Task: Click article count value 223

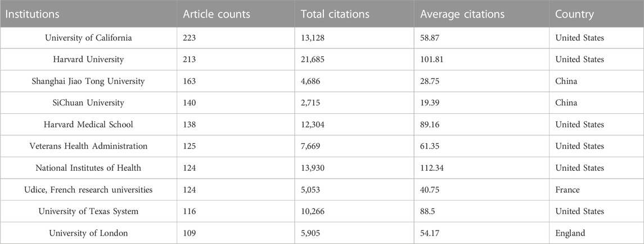Action: click(x=192, y=38)
